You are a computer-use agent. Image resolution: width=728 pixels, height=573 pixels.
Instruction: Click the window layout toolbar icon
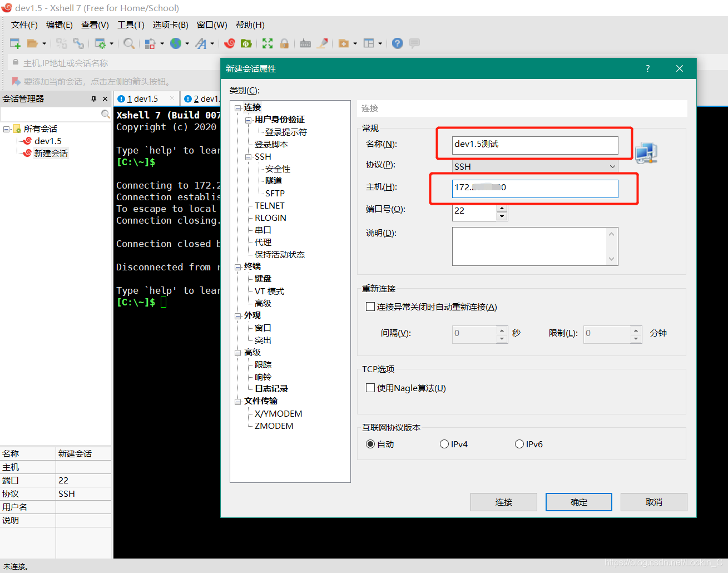[x=369, y=43]
